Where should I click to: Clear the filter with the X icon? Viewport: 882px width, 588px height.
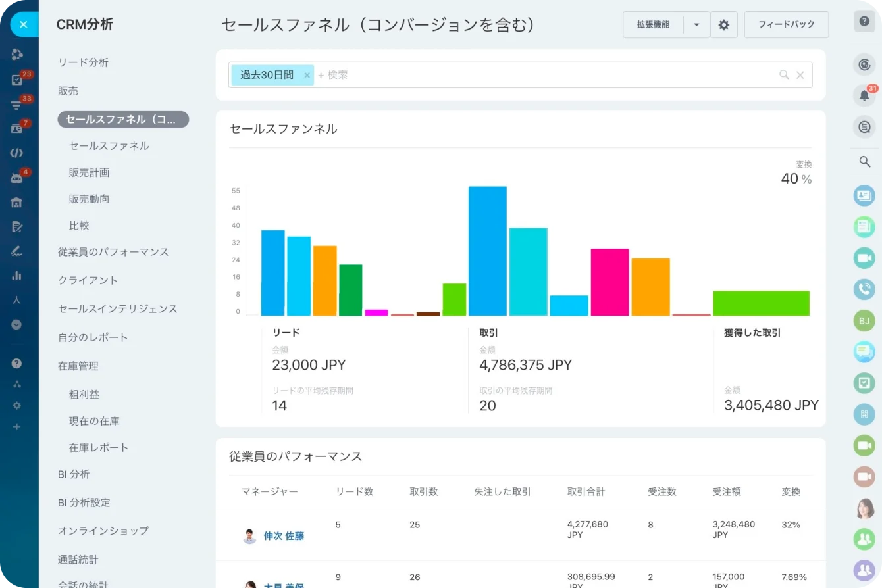(800, 75)
